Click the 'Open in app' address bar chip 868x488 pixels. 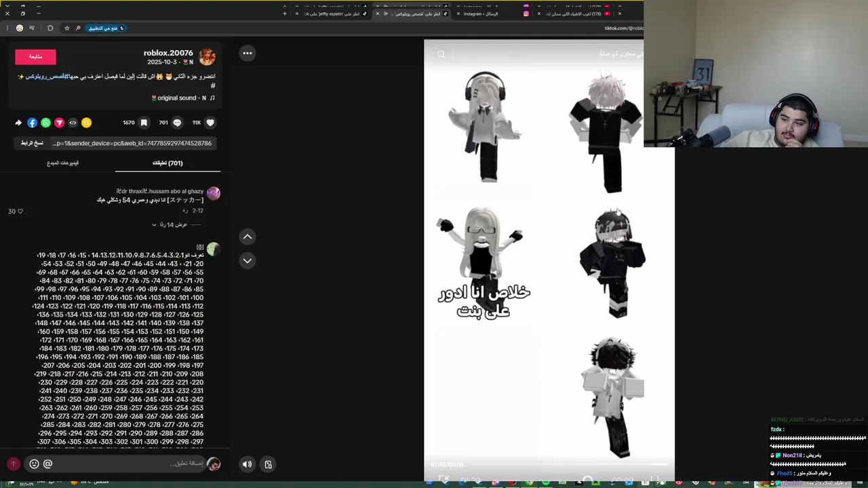click(106, 28)
